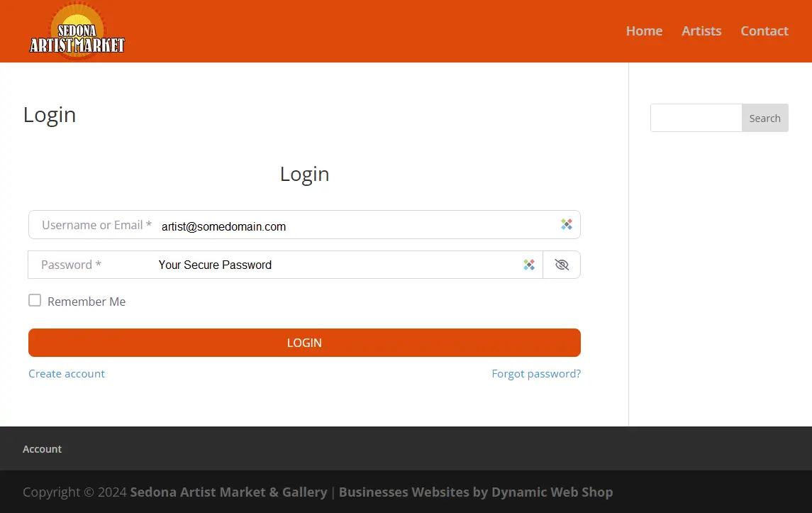
Task: Focus the Password input field
Action: click(355, 265)
